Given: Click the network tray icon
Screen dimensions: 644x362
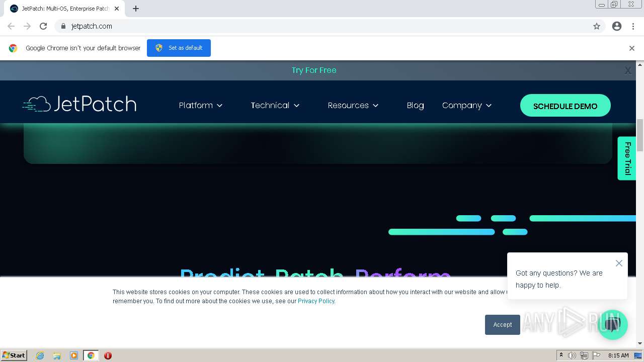Looking at the screenshot, I should click(584, 355).
